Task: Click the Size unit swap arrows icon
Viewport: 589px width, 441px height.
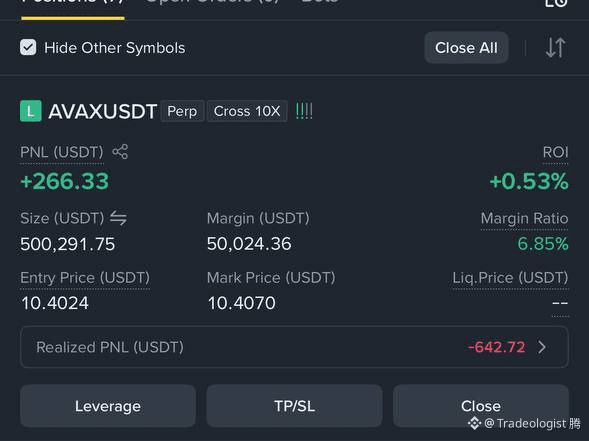Action: pyautogui.click(x=118, y=218)
